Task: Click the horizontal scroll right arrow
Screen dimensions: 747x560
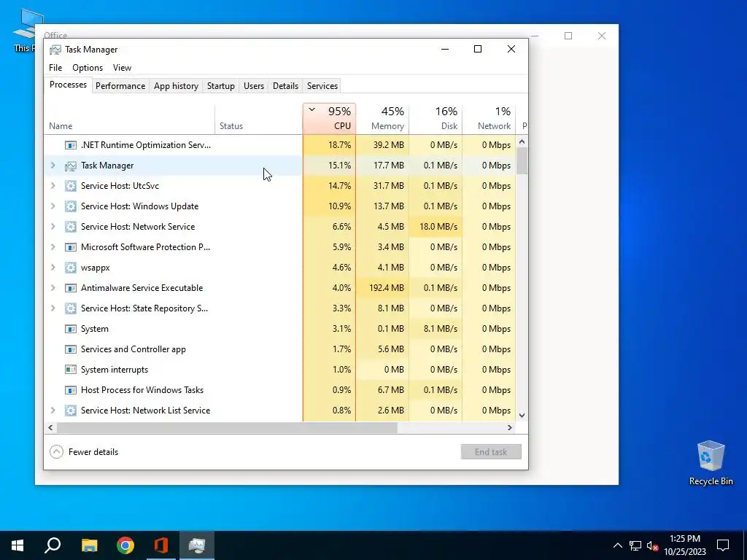Action: pos(510,427)
